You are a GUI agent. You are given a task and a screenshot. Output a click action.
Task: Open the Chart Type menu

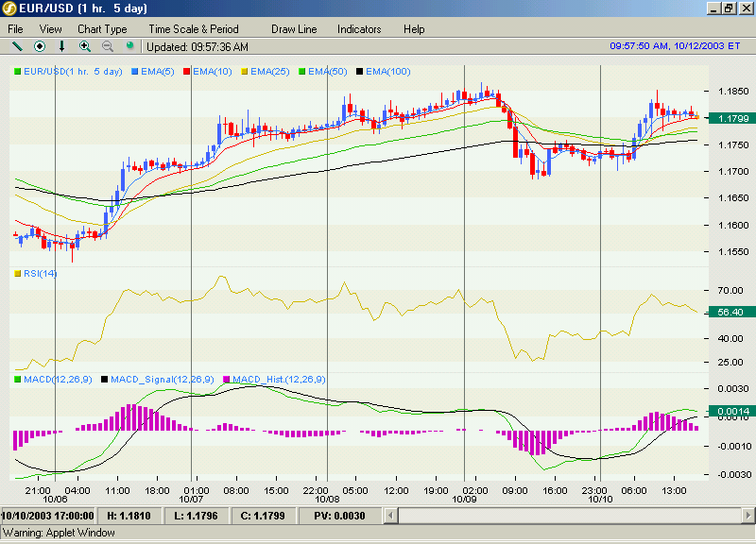pyautogui.click(x=102, y=29)
